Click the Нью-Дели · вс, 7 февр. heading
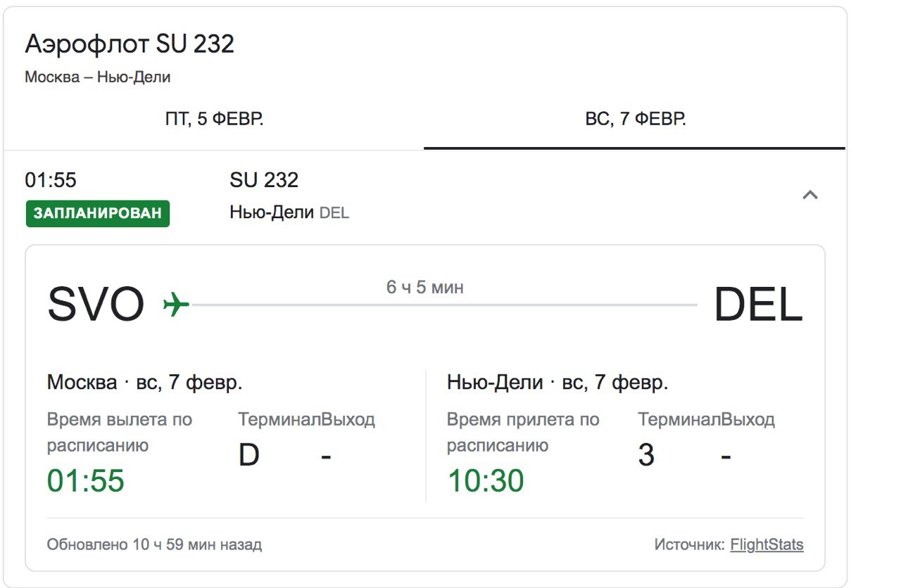The width and height of the screenshot is (901, 588). pyautogui.click(x=557, y=383)
